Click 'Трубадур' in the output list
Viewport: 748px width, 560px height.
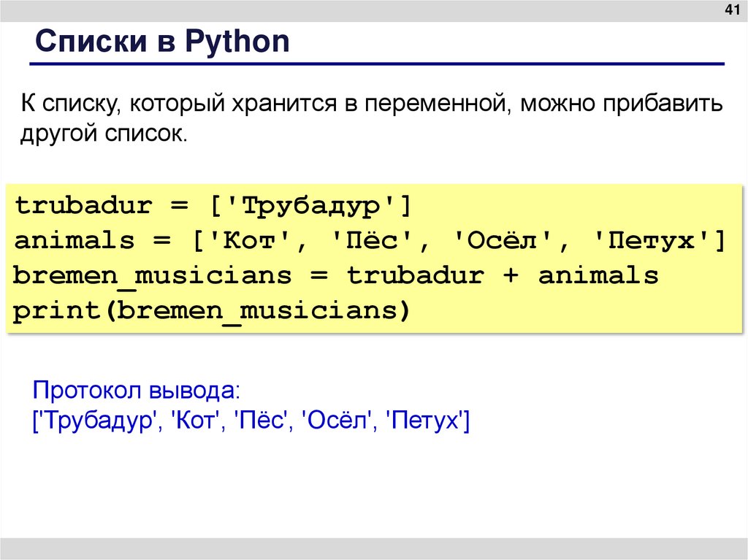(96, 421)
